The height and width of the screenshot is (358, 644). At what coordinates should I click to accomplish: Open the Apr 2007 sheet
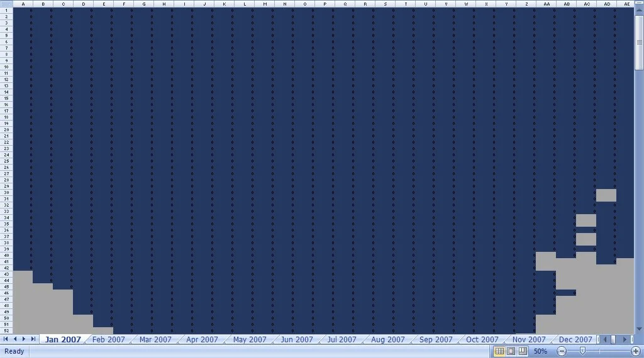(202, 339)
